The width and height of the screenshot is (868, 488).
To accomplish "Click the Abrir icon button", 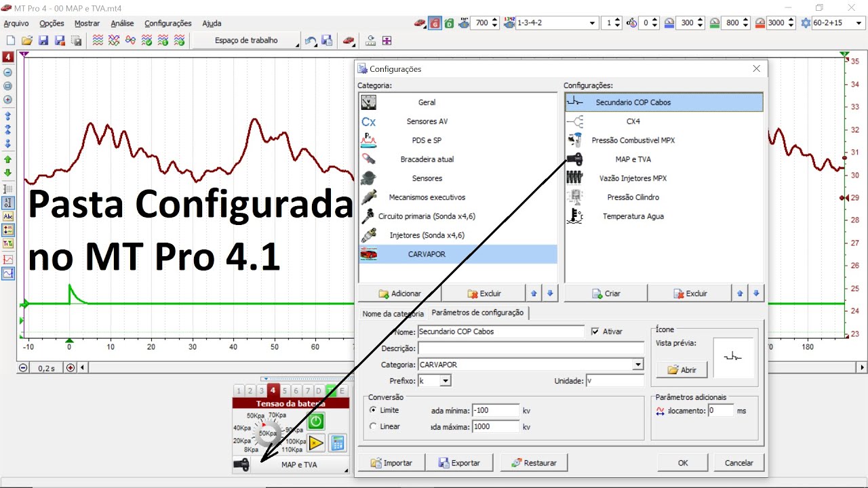I will [x=682, y=370].
